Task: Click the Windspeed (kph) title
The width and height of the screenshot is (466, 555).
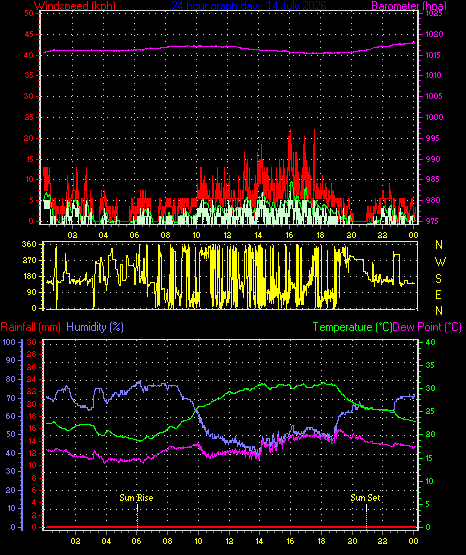Action: (75, 5)
